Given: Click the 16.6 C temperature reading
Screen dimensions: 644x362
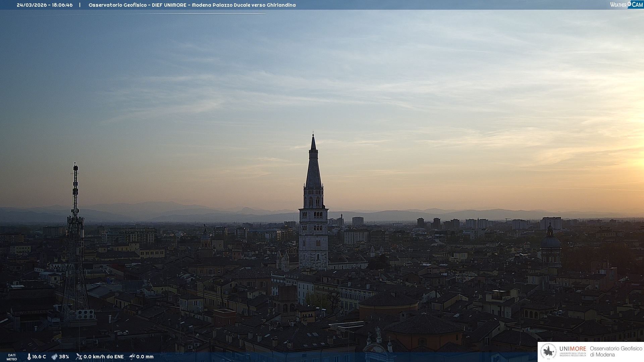Looking at the screenshot, I should pos(39,357).
